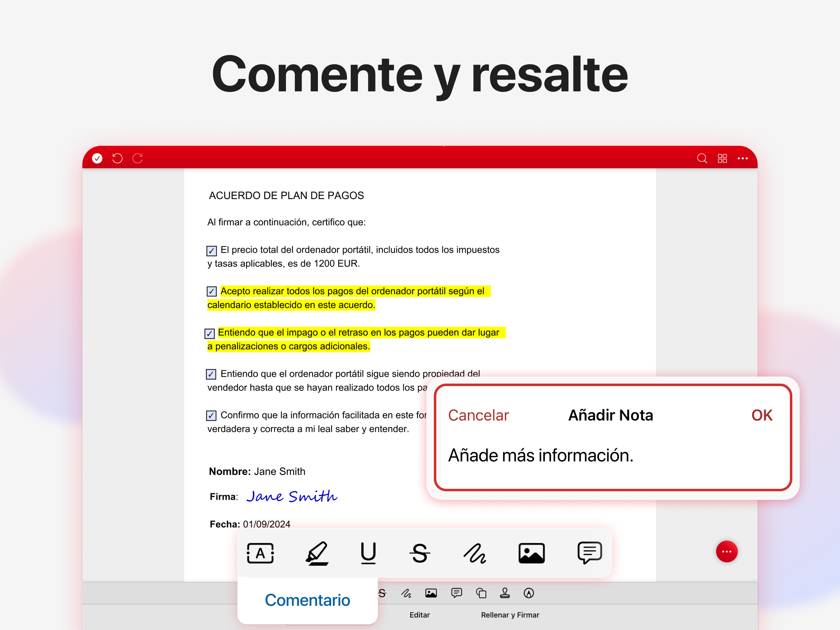Choose the pen signature circle tool
The height and width of the screenshot is (630, 840).
529,593
